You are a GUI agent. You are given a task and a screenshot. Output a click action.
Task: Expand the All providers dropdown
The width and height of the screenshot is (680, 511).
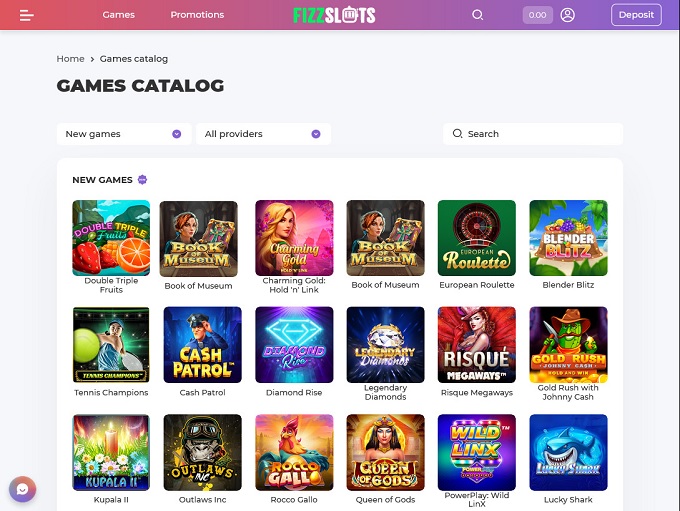[x=264, y=134]
